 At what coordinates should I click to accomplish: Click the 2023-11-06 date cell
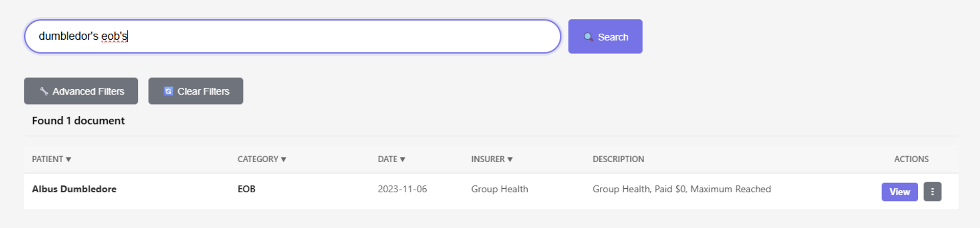tap(402, 189)
